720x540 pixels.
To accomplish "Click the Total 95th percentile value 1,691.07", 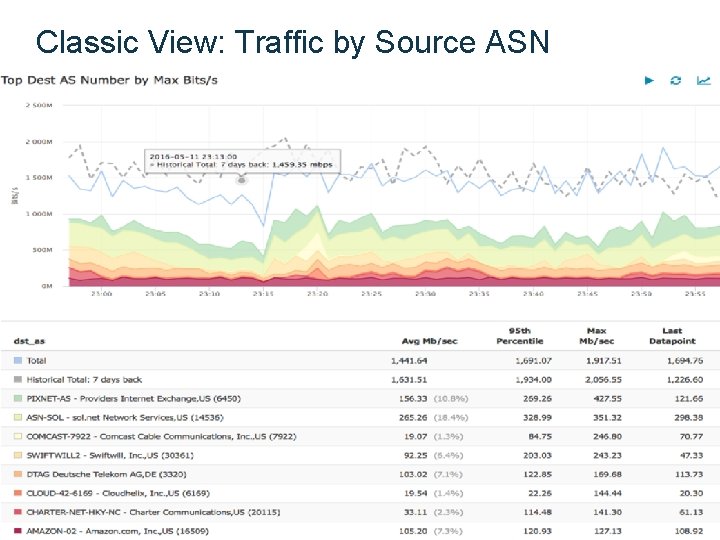I will tap(534, 361).
